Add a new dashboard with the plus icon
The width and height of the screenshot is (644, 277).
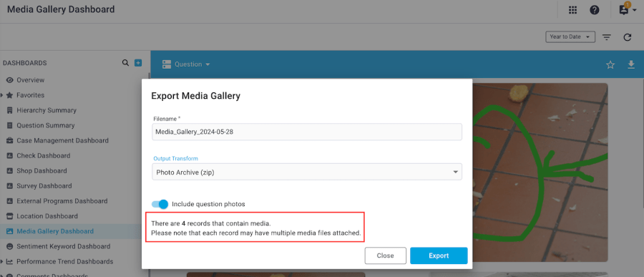[x=138, y=63]
